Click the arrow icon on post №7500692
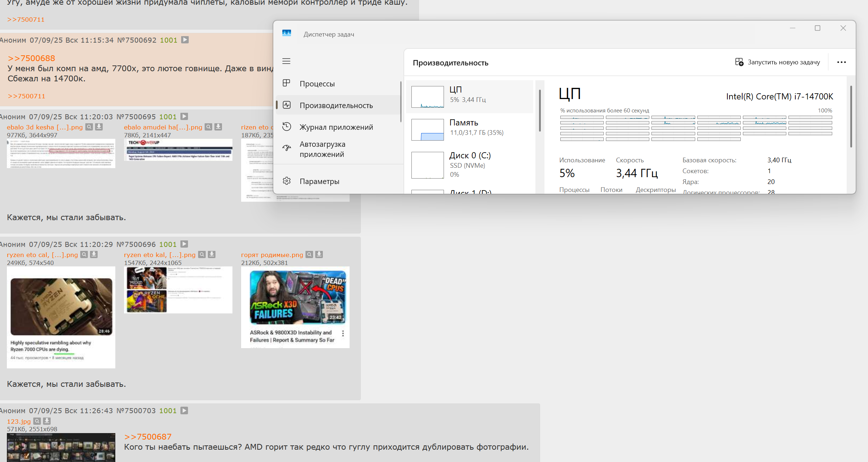This screenshot has height=462, width=868. point(185,40)
